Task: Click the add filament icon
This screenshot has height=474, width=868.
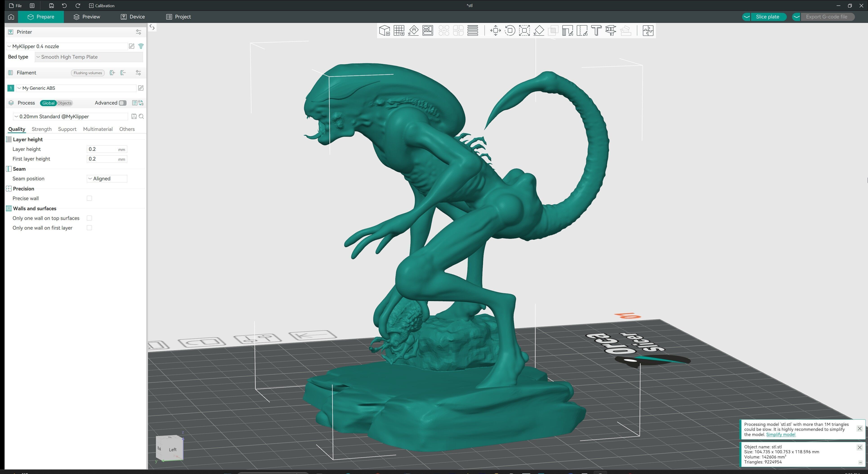Action: [112, 73]
